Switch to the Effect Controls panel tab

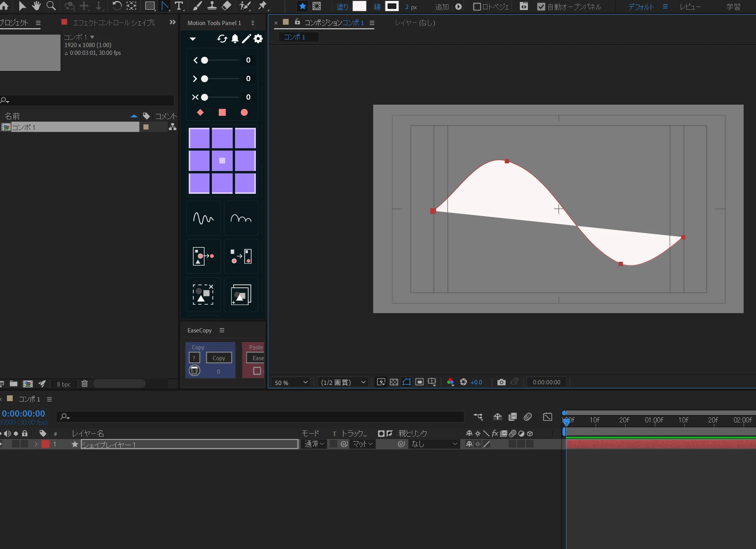coord(113,23)
